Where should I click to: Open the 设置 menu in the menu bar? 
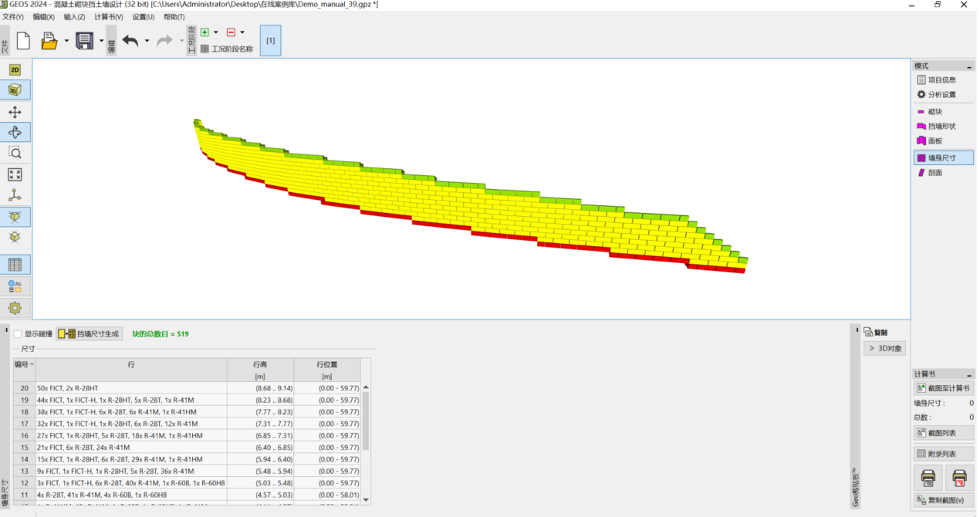point(143,17)
